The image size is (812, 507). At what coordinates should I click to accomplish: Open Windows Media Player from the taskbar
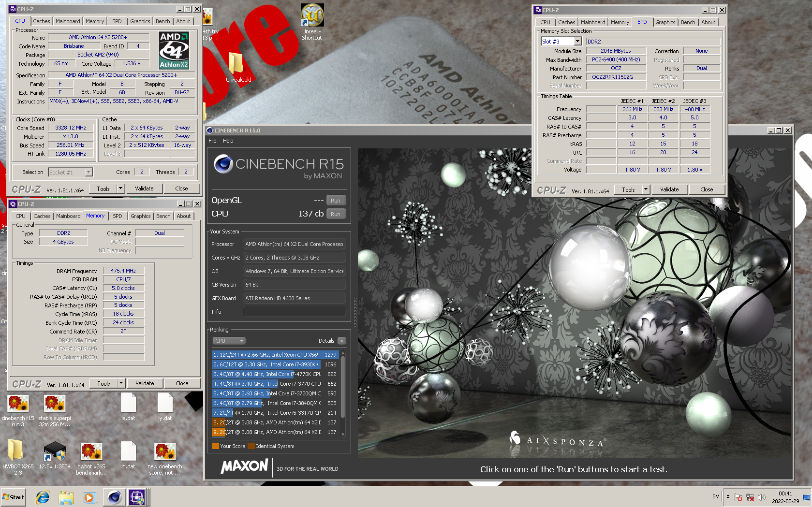click(89, 497)
